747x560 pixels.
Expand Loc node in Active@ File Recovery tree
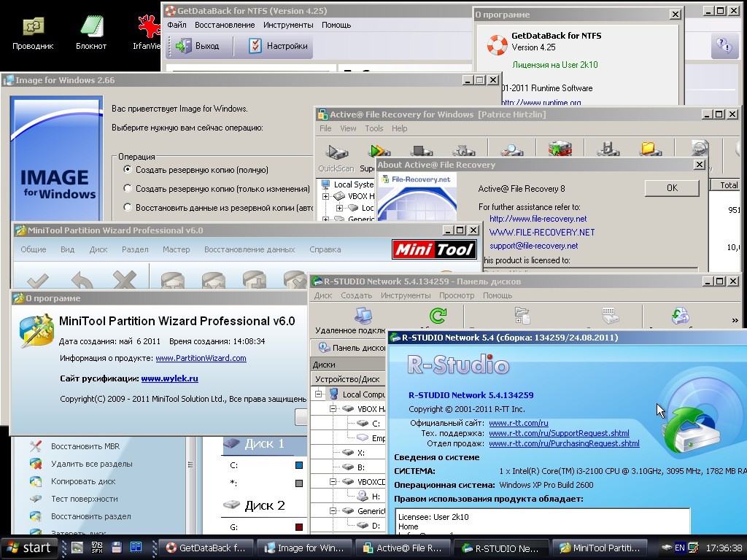coord(339,208)
